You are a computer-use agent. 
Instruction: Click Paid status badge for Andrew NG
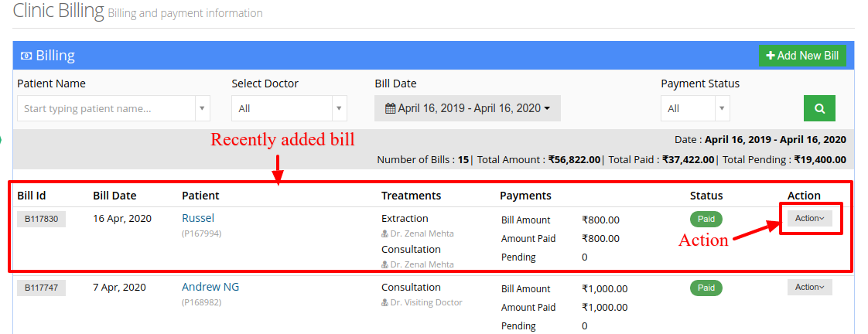click(706, 288)
